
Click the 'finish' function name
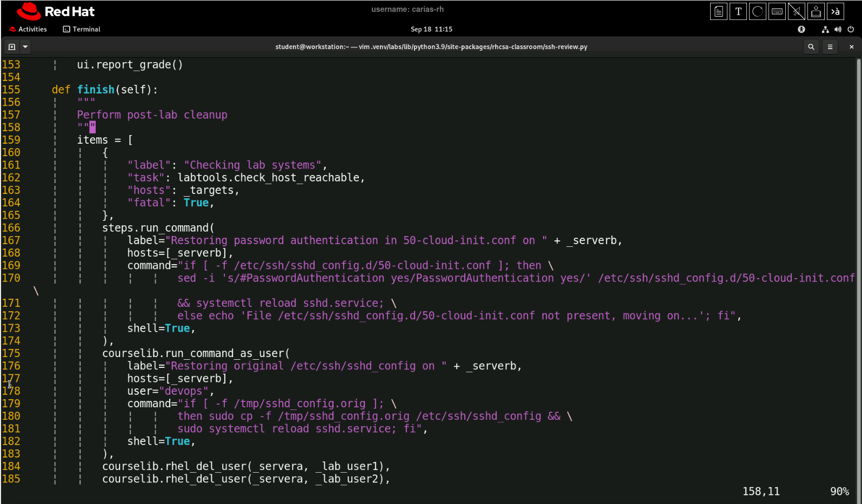click(x=96, y=90)
